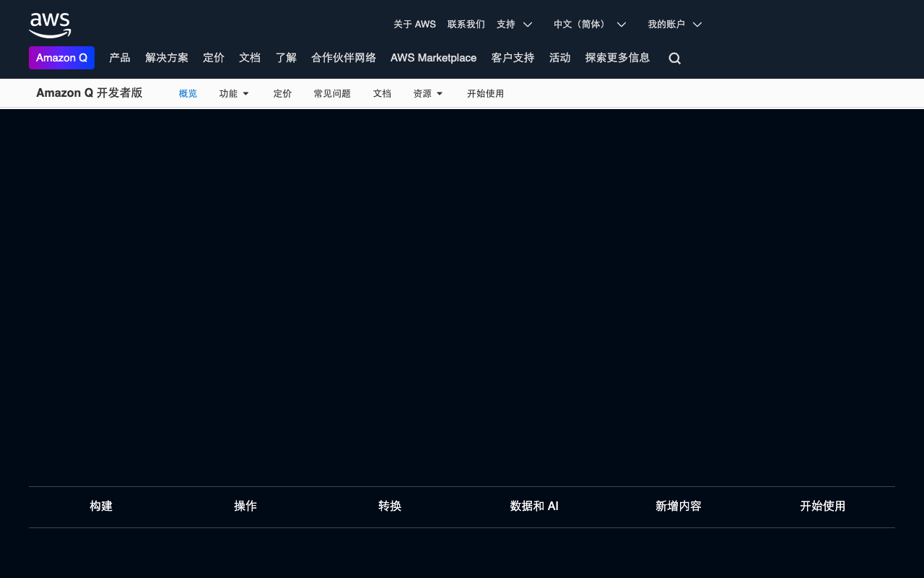
Task: Open 关于 AWS link
Action: coord(414,24)
